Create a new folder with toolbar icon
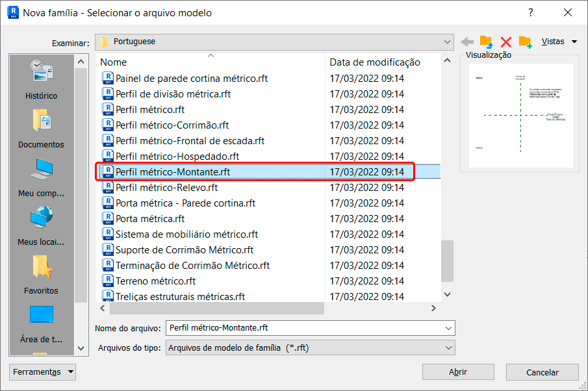This screenshot has width=588, height=391. (x=525, y=42)
